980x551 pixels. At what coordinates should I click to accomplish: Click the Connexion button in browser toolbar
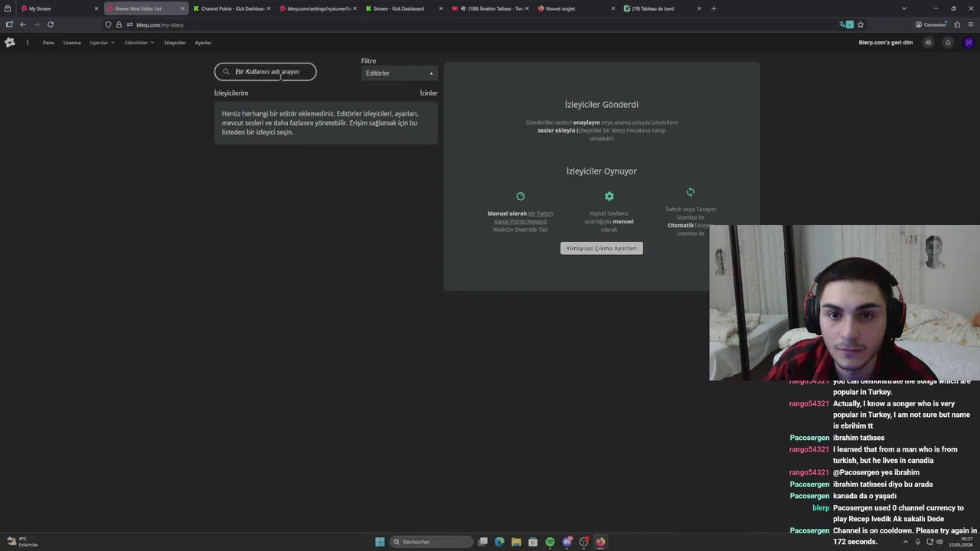(931, 24)
